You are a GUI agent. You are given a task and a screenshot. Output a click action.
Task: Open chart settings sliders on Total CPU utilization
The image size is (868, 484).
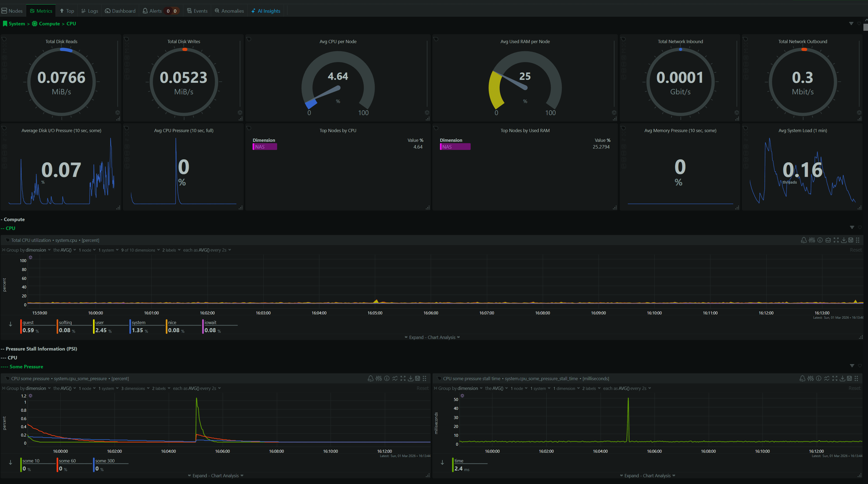pos(812,240)
